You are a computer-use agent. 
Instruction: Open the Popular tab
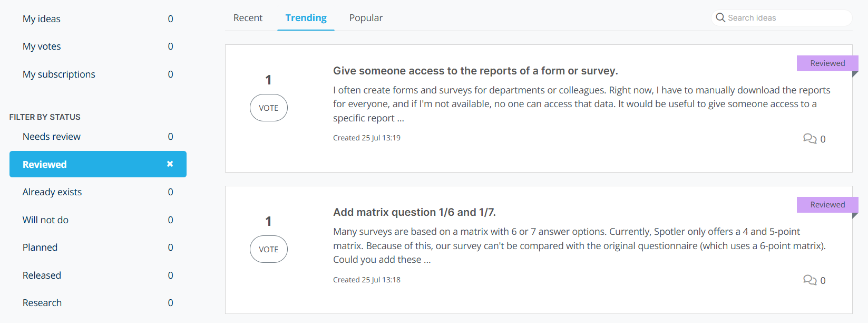coord(366,18)
